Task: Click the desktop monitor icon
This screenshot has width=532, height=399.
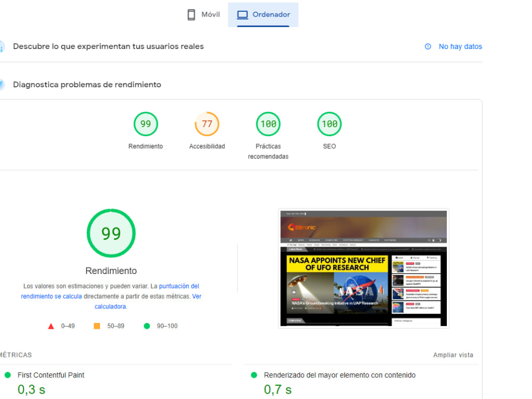Action: point(242,14)
